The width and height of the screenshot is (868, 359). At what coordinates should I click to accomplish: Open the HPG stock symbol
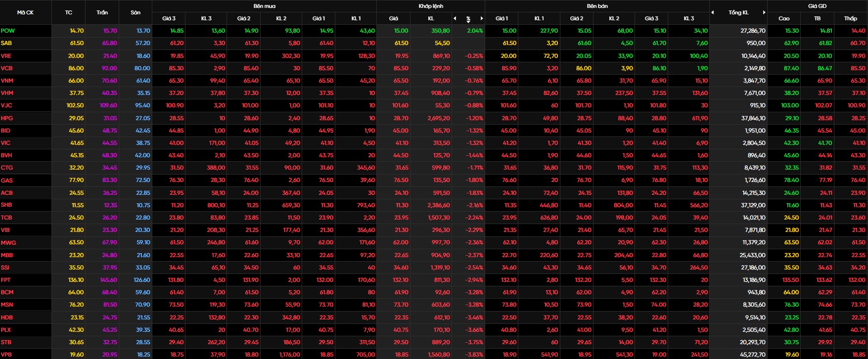point(7,118)
